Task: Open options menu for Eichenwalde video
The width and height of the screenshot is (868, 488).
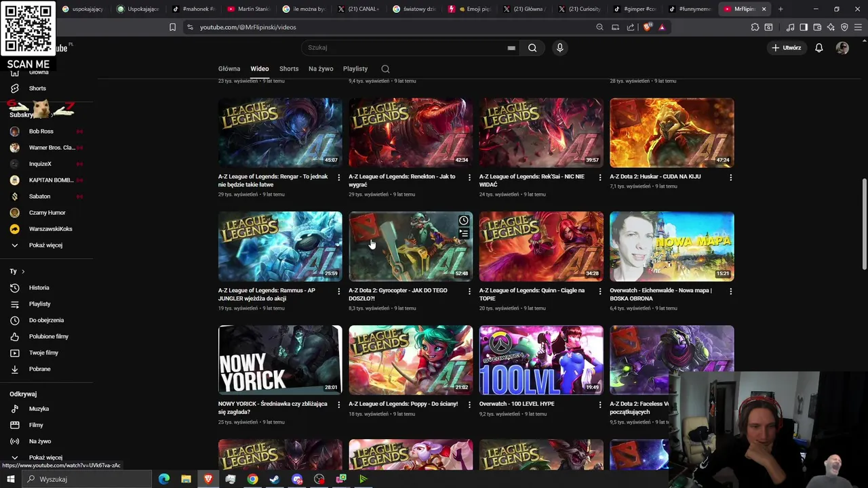Action: click(x=730, y=291)
